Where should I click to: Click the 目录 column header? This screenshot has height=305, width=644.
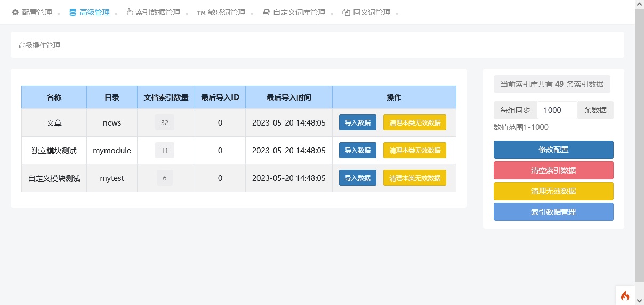pos(112,97)
